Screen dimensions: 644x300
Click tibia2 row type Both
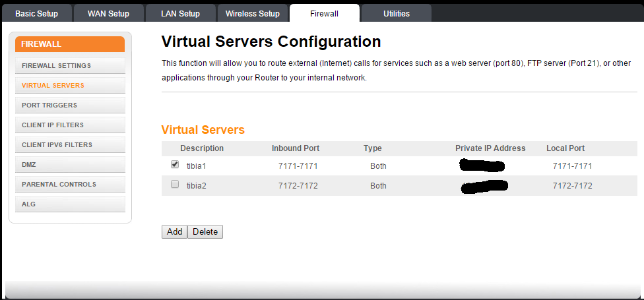tap(378, 186)
